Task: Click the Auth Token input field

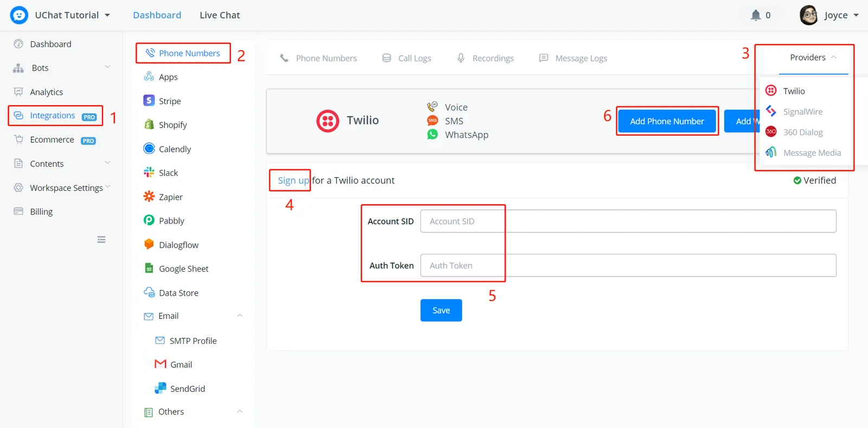Action: (628, 265)
